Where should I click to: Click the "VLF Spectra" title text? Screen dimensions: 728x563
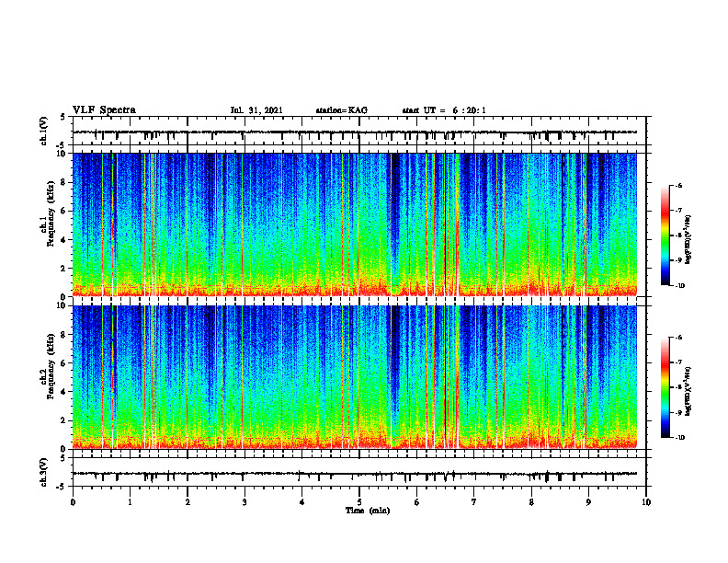pos(104,110)
